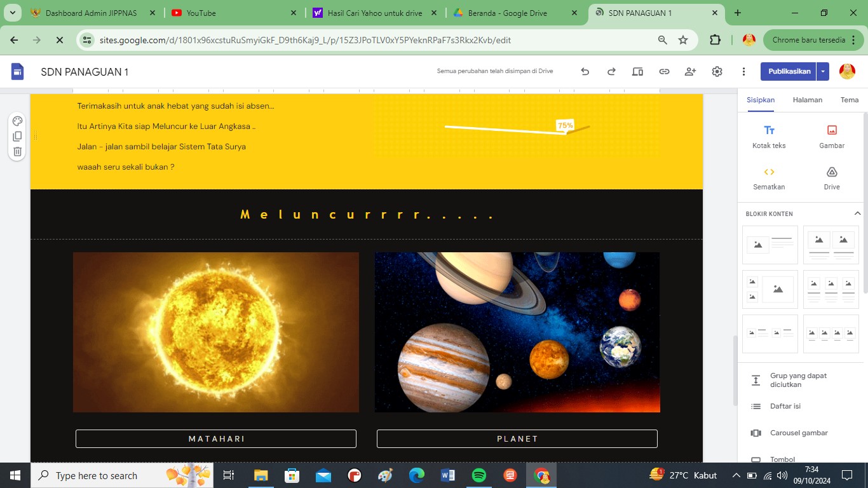Select the sun image on canvas
The image size is (868, 488).
coord(216,332)
